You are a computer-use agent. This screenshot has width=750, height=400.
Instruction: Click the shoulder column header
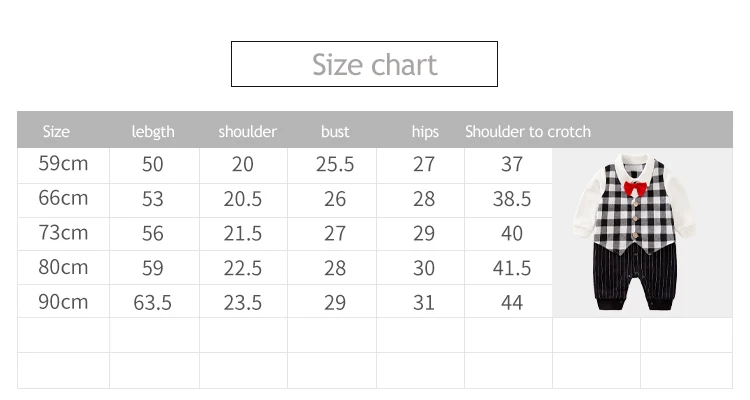247,131
